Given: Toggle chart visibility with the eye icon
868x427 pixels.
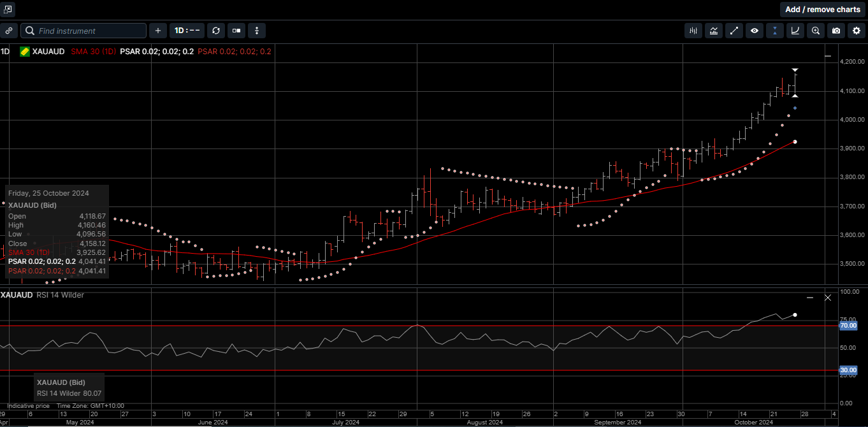Looking at the screenshot, I should click(755, 30).
